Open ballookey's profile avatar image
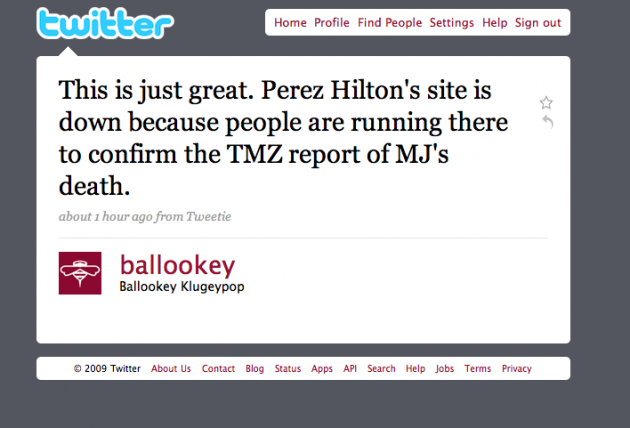Viewport: 630px width, 428px height. coord(80,273)
